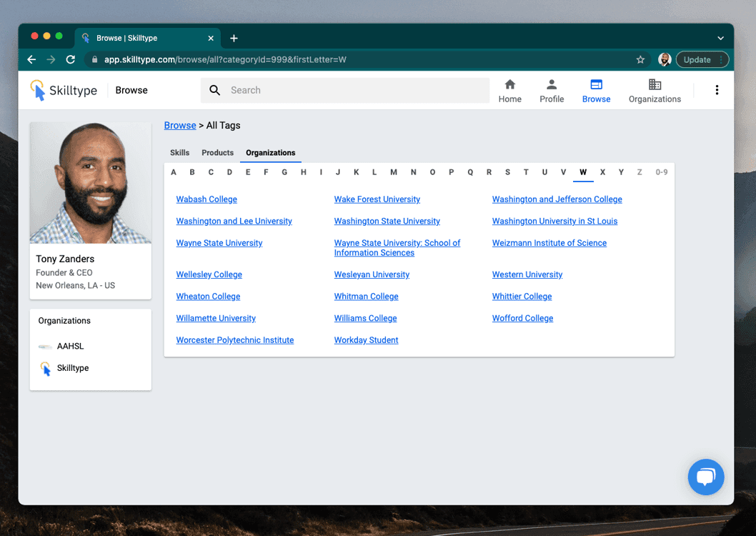Switch to the Skills tab
The image size is (756, 536).
tap(179, 153)
